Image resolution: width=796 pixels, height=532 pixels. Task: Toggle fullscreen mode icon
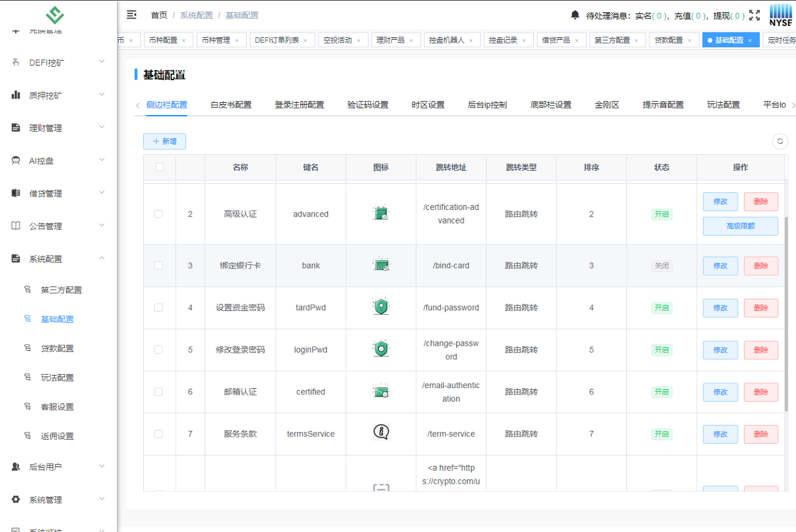(x=754, y=15)
